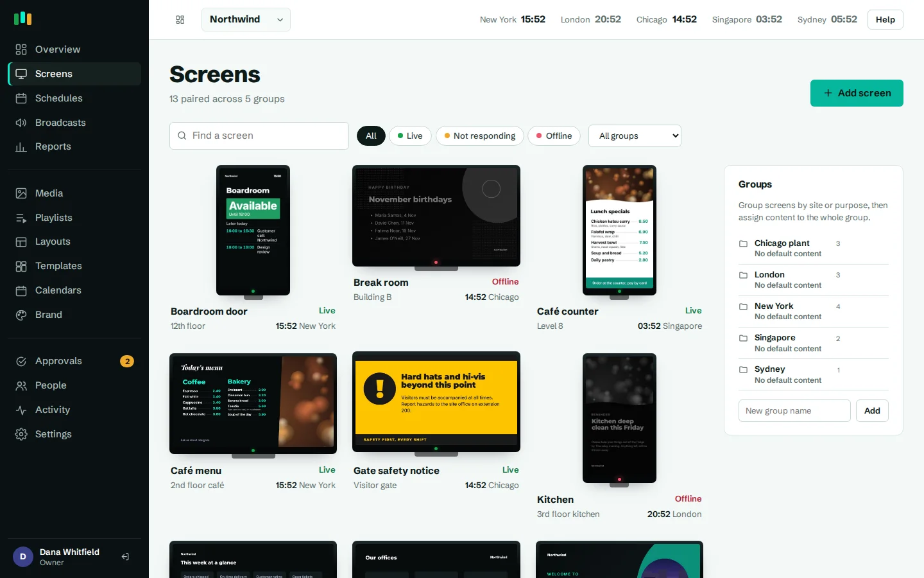The image size is (924, 578).
Task: Click the Offline status of Break room
Action: click(x=506, y=282)
